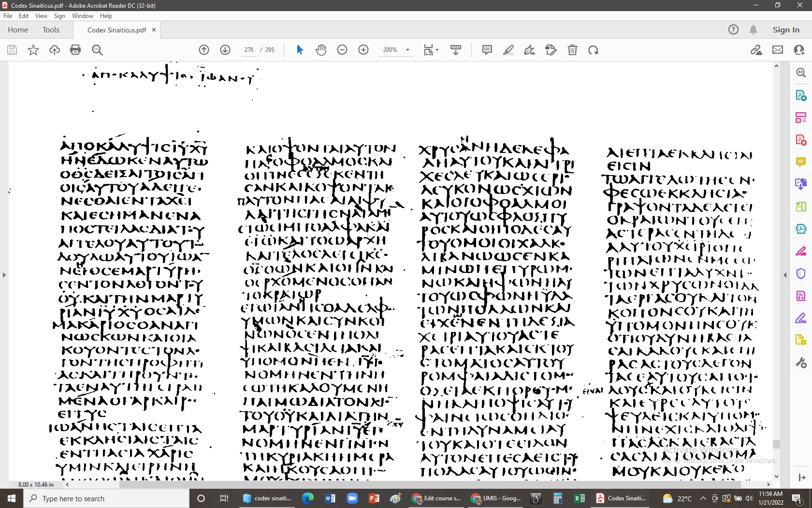The height and width of the screenshot is (508, 812).
Task: Open Comment tool in right pane
Action: [801, 162]
